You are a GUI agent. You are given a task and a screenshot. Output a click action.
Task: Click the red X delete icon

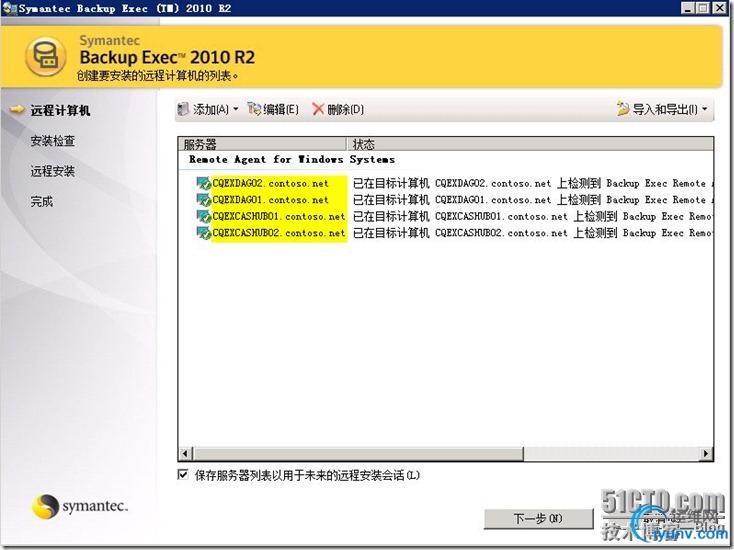click(x=318, y=110)
